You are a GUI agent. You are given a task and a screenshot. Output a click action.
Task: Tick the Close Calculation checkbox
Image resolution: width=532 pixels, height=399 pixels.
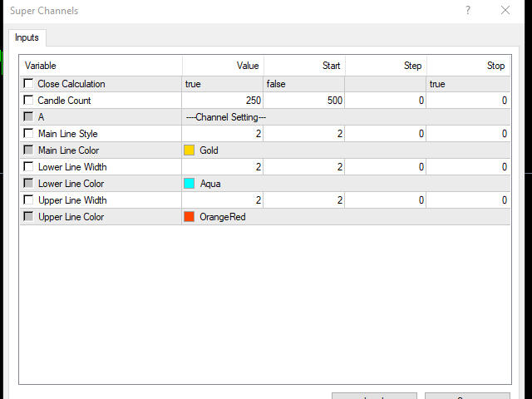click(x=28, y=83)
